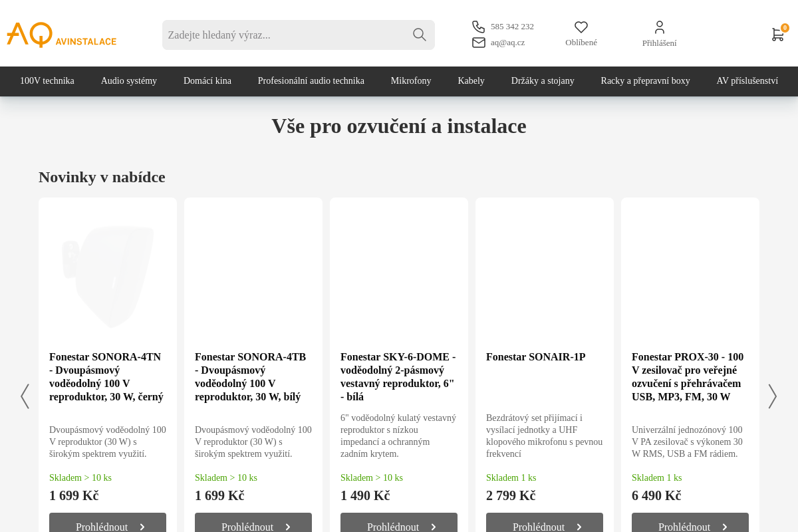Click Prohlédnout for SONAIR-1P
The image size is (798, 532).
545,524
